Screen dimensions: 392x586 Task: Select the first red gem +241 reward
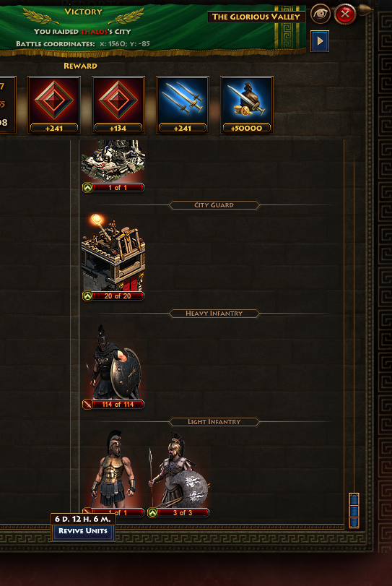pos(54,105)
